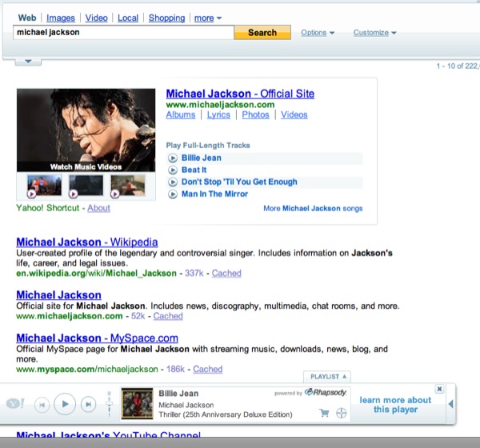
Task: Open Cached link for MySpace result
Action: tap(207, 370)
